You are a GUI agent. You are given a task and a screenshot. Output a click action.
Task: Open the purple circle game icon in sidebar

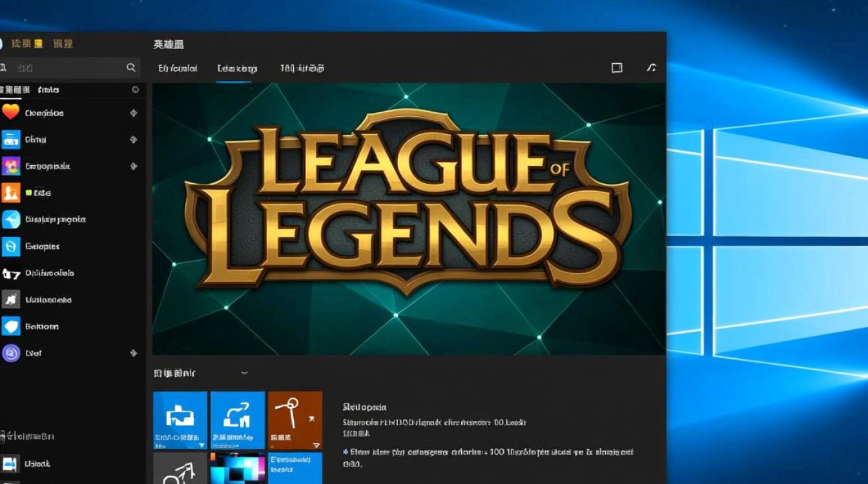click(12, 353)
